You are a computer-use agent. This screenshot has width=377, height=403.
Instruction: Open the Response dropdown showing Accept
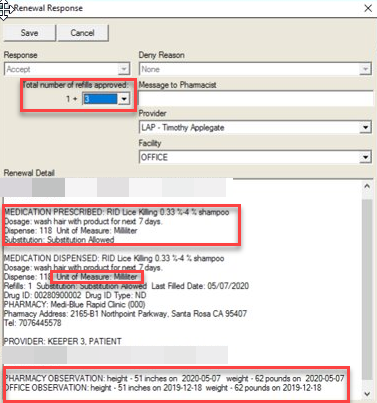tap(124, 69)
